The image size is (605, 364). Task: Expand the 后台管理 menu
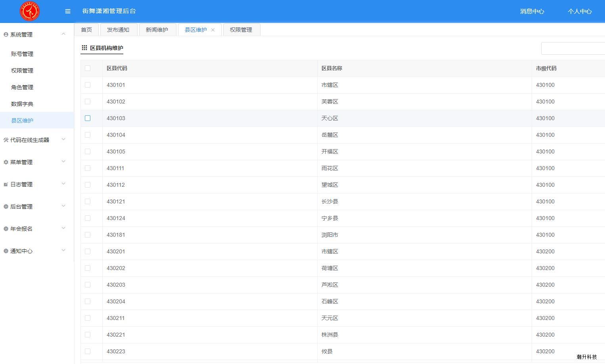click(63, 206)
